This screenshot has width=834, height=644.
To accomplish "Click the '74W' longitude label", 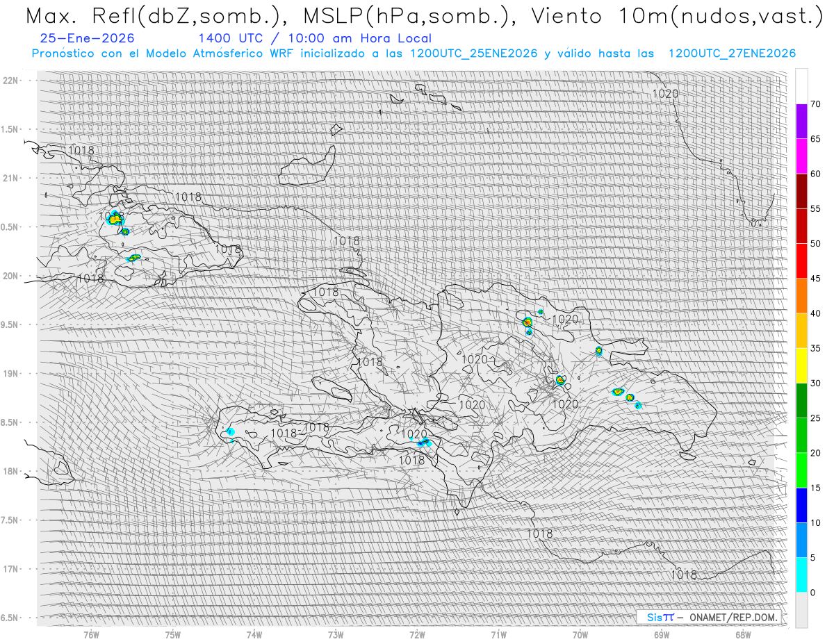I will (254, 635).
